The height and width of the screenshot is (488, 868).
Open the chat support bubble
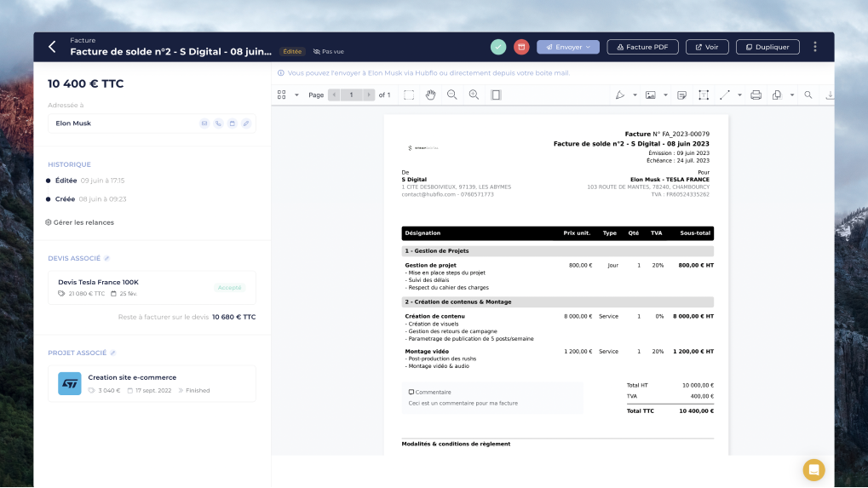[813, 470]
